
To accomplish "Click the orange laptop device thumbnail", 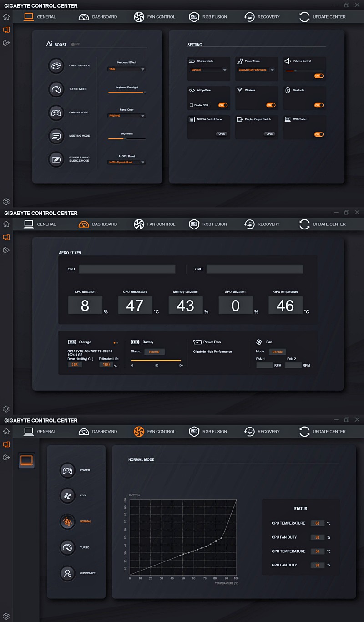I will click(26, 460).
